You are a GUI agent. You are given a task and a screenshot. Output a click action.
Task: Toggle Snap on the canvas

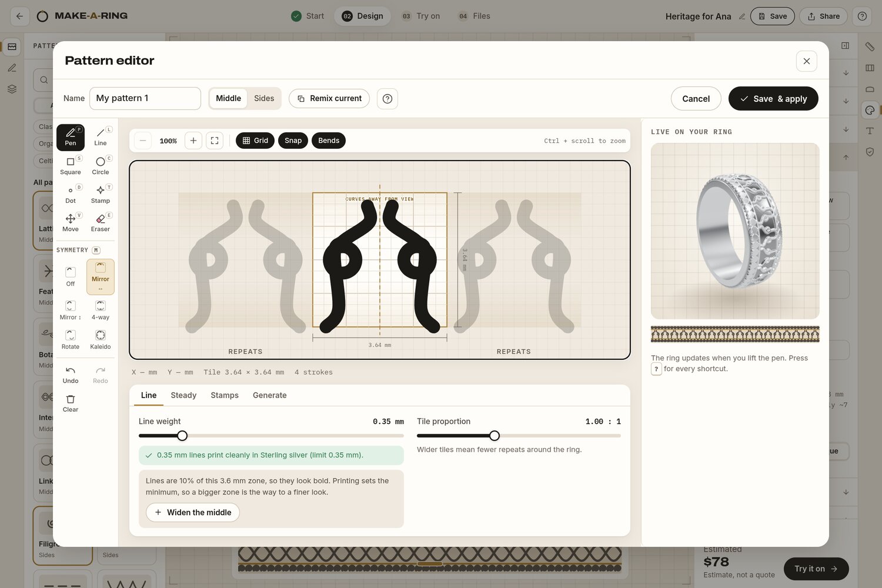pos(293,141)
